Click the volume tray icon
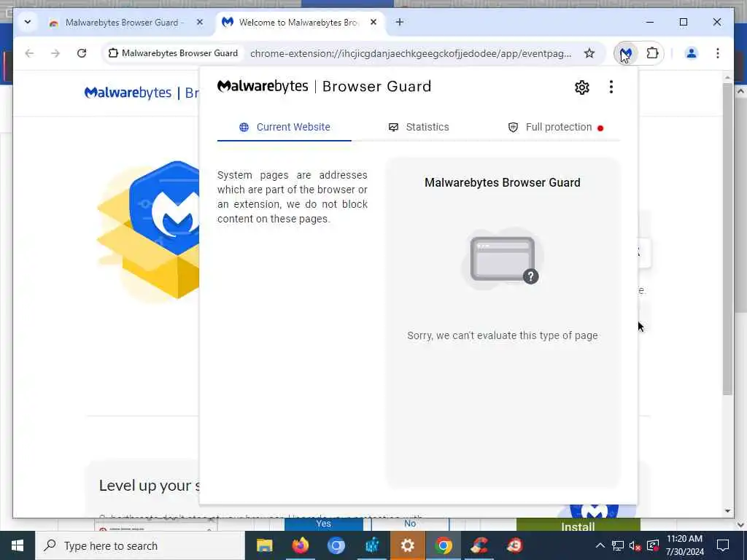747x560 pixels. click(635, 545)
